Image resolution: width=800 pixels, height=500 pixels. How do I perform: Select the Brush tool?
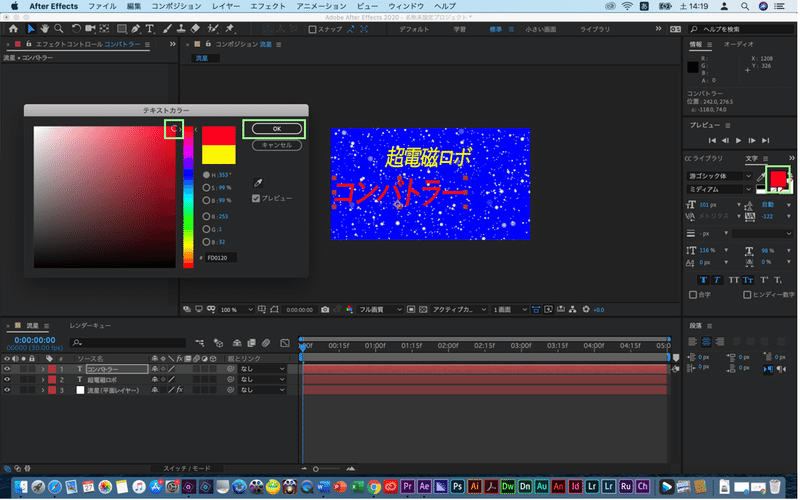[167, 29]
